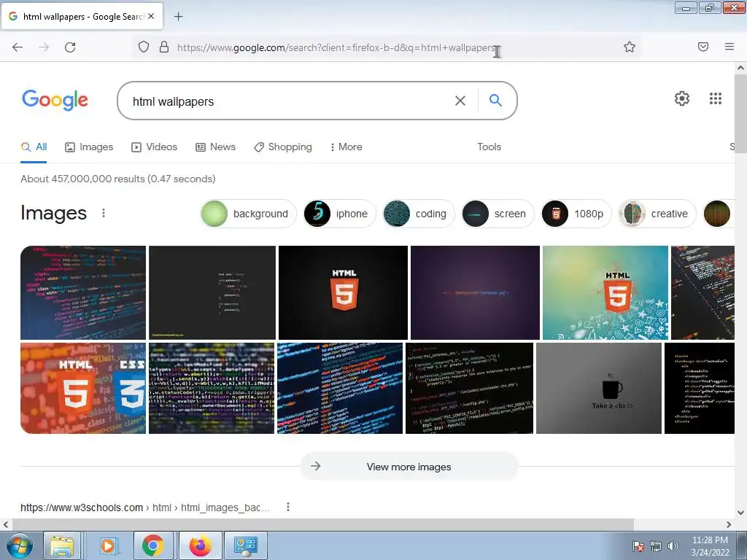
Task: Filter images by creative chip
Action: [x=657, y=214]
